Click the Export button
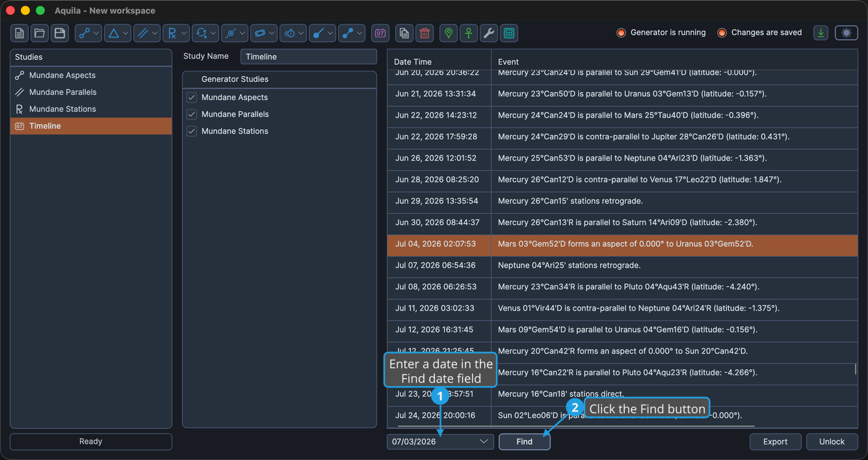868x460 pixels. click(x=775, y=442)
